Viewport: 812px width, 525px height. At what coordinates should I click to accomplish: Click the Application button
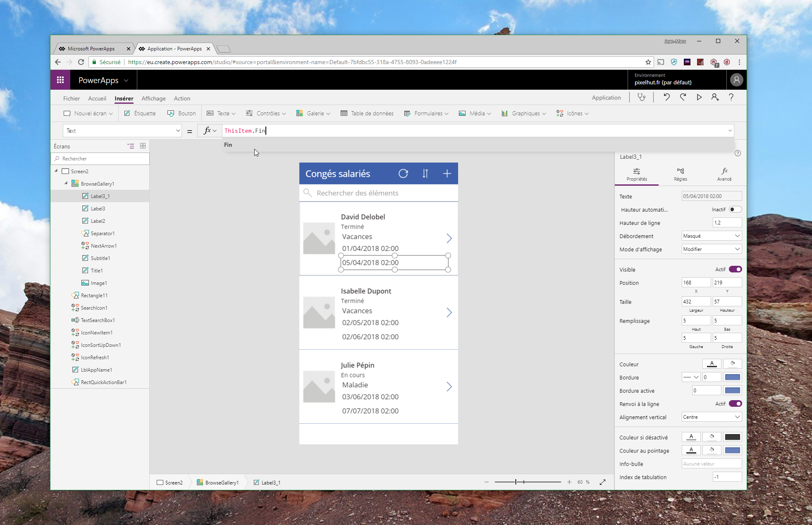tap(606, 98)
